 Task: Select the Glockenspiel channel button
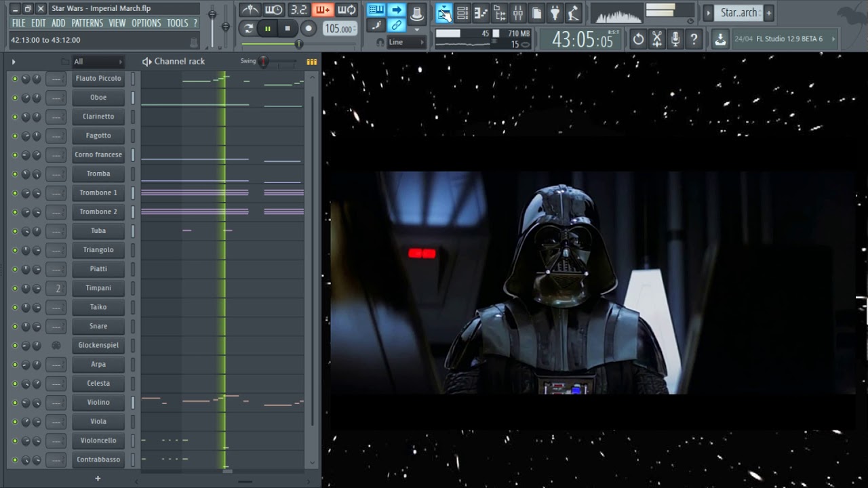click(98, 346)
